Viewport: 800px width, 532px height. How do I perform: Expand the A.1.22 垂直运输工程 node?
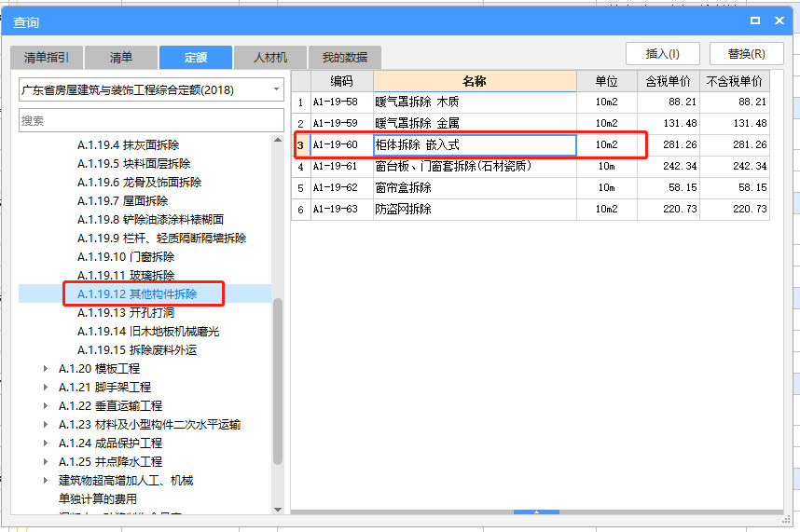coord(46,405)
